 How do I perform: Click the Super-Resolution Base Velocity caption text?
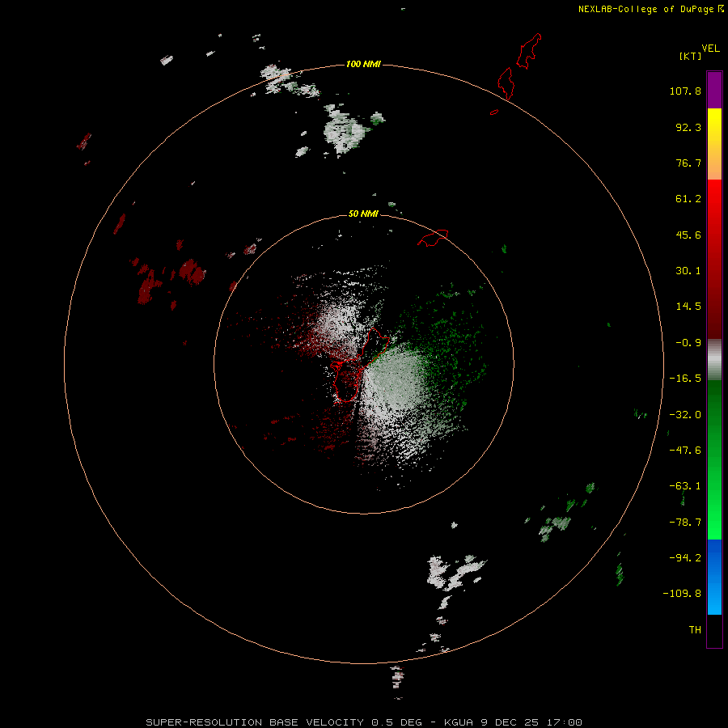coord(363,722)
